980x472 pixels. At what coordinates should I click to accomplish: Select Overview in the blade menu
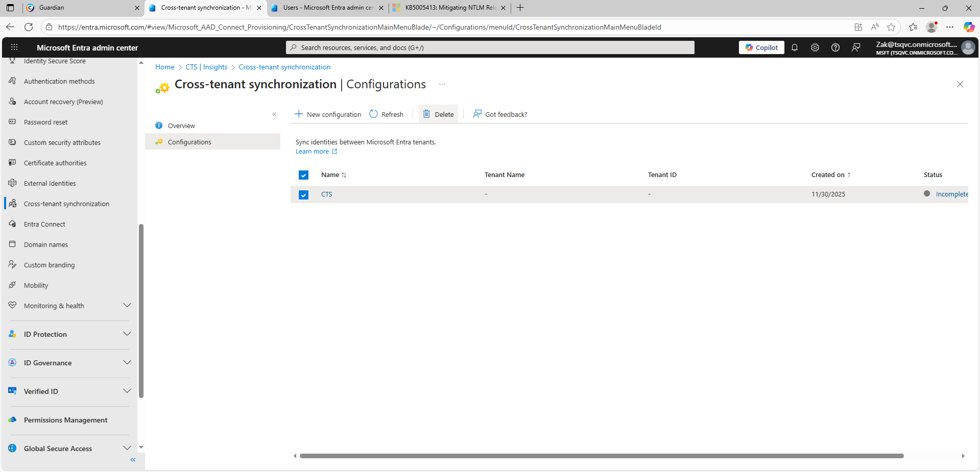point(181,126)
